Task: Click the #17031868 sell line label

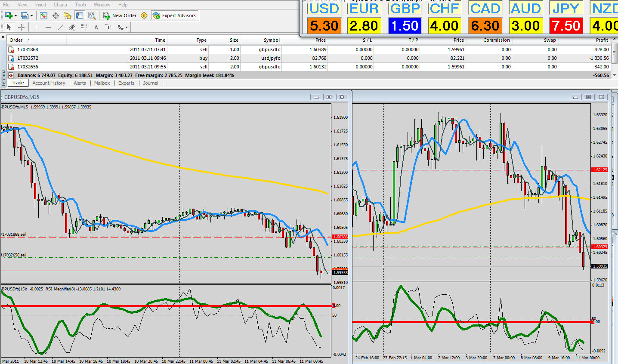Action: coord(13,234)
